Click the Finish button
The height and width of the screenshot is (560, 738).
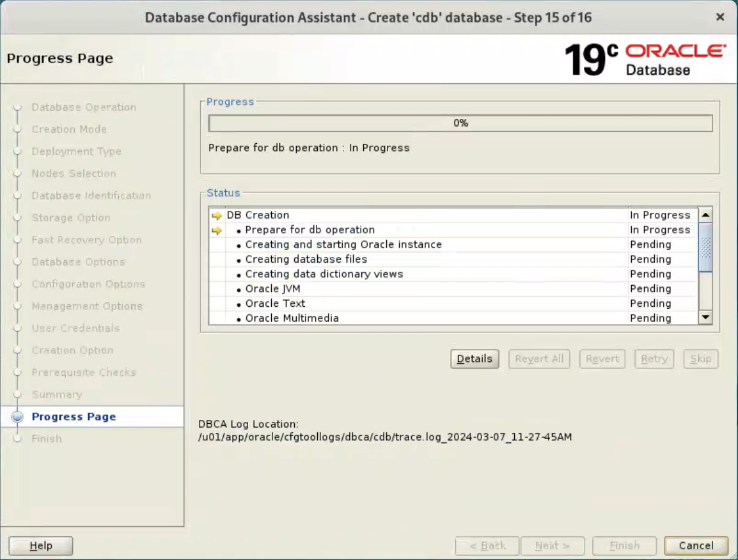624,546
